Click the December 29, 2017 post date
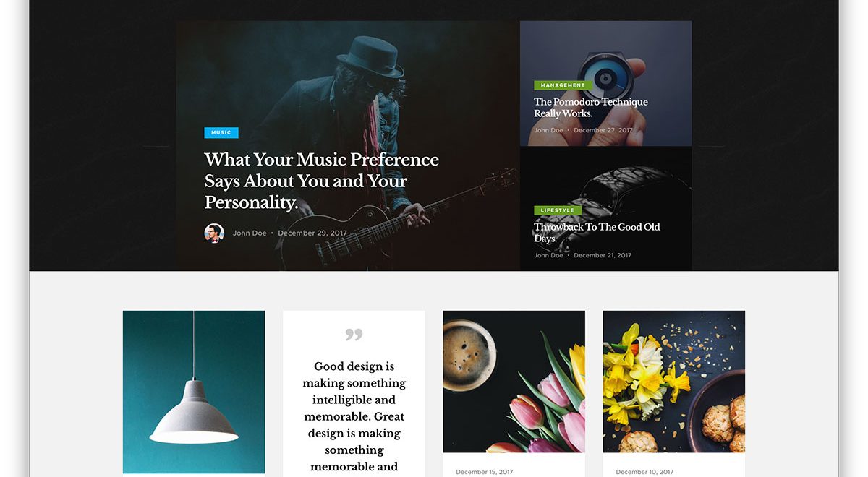This screenshot has width=868, height=477. pyautogui.click(x=312, y=233)
